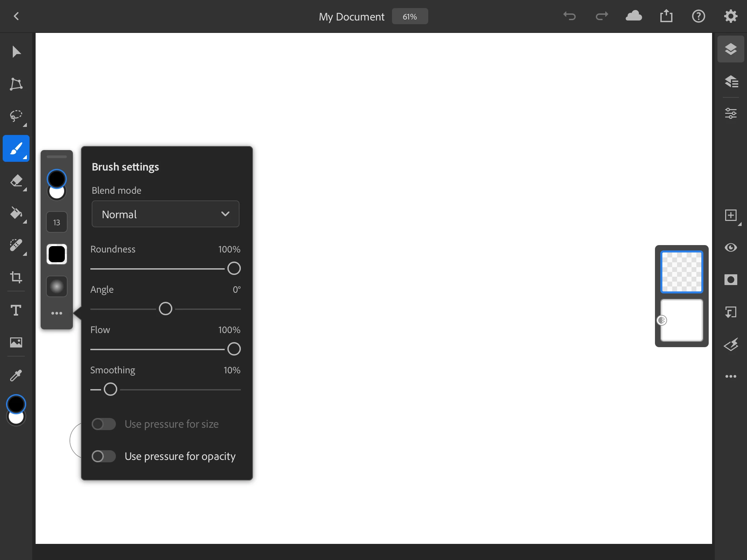Open brush options three-dot menu
The width and height of the screenshot is (747, 560).
pyautogui.click(x=56, y=313)
